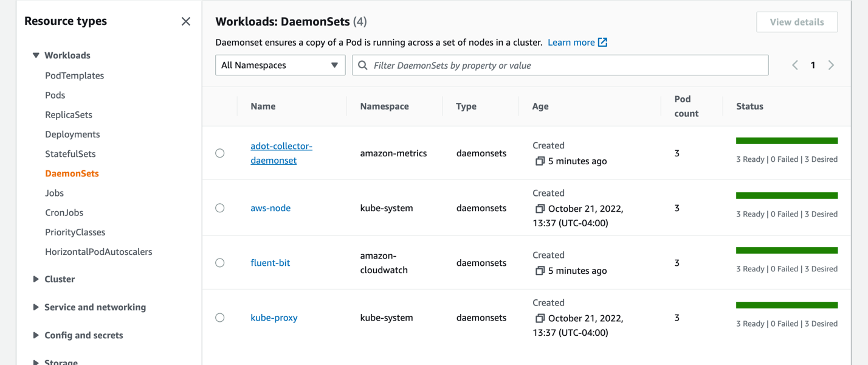Copy the kube-proxy creation timestamp icon
Viewport: 868px width, 365px height.
tap(540, 318)
